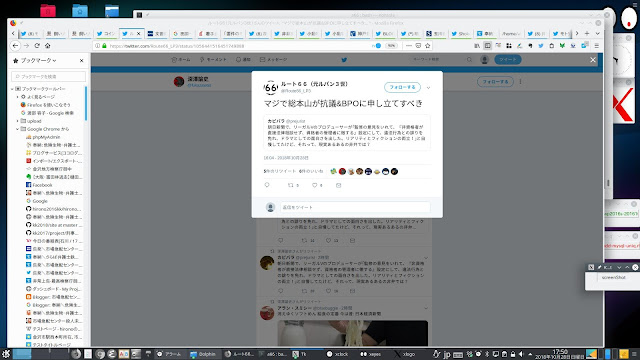Expand the よく見るページ folder
The image size is (640, 360).
click(18, 97)
